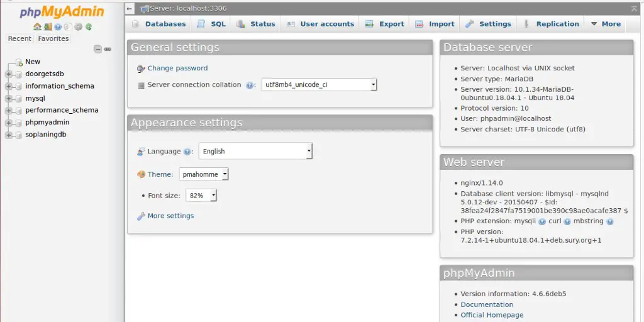The image size is (644, 322).
Task: Collapse the top menu with corner arrows icon
Action: click(x=634, y=9)
